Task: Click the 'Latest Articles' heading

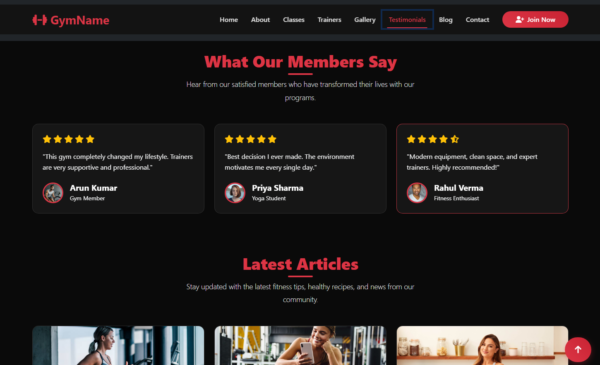Action: (300, 264)
